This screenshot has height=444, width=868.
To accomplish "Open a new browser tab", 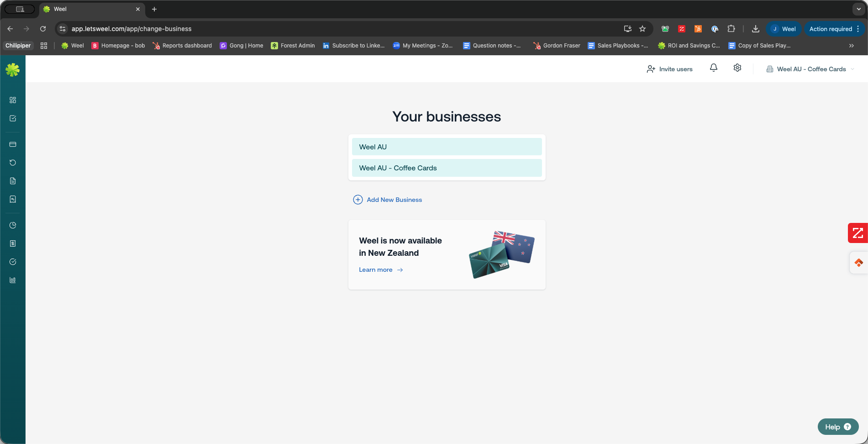I will click(154, 9).
